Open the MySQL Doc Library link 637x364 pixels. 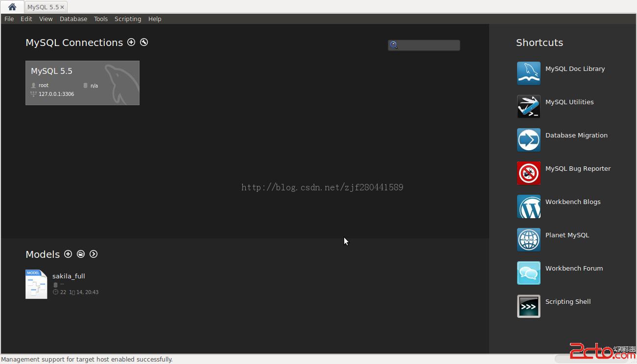coord(575,68)
